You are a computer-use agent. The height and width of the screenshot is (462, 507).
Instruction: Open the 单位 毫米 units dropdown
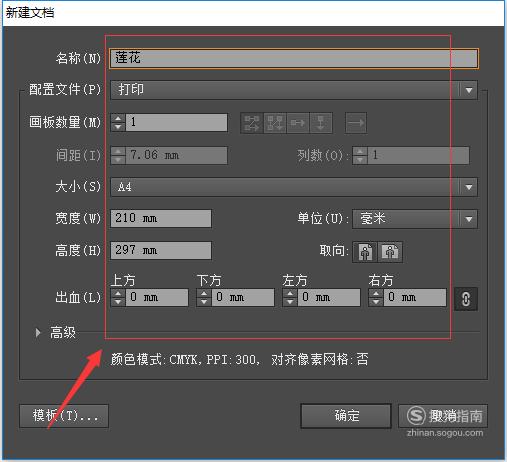[415, 219]
